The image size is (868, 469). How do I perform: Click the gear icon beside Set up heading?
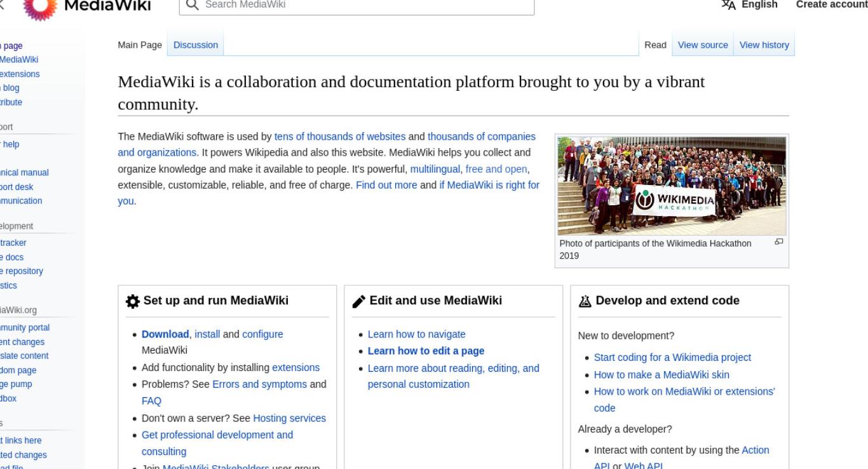[133, 301]
